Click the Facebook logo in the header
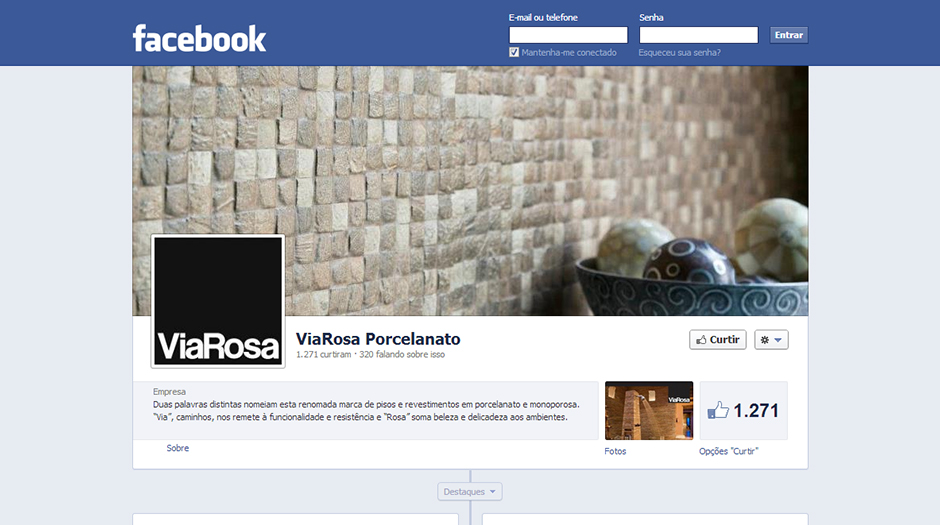Screen dimensions: 940x525 click(x=199, y=38)
